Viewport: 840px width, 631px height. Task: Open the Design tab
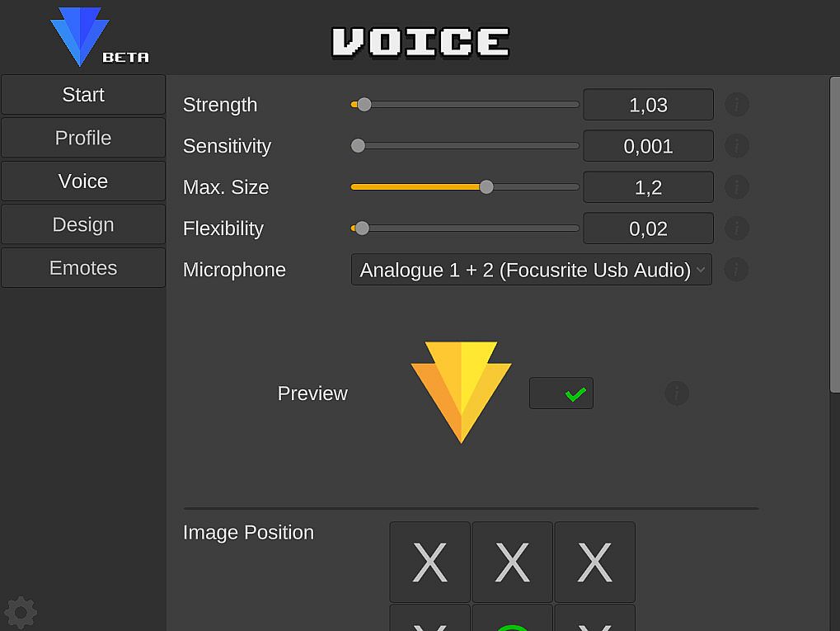click(83, 224)
